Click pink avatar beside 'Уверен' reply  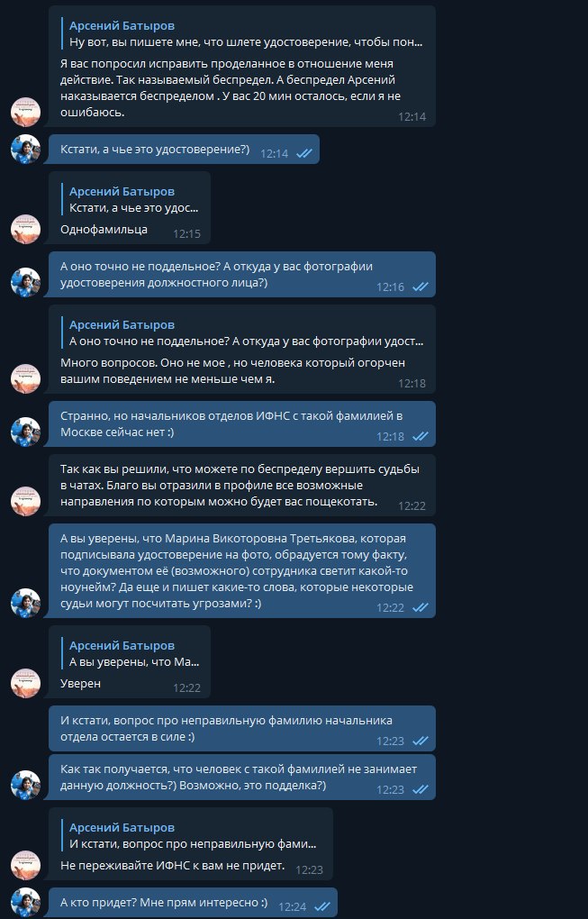[26, 683]
